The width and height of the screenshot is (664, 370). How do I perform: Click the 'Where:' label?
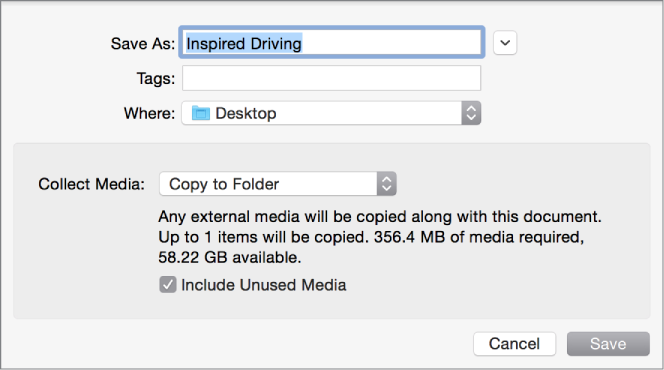click(x=149, y=113)
